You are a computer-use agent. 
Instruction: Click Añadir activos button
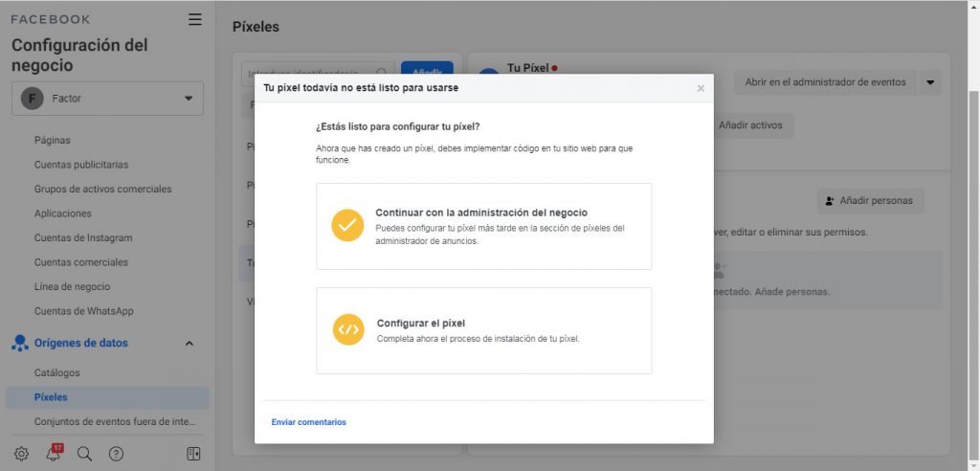750,125
